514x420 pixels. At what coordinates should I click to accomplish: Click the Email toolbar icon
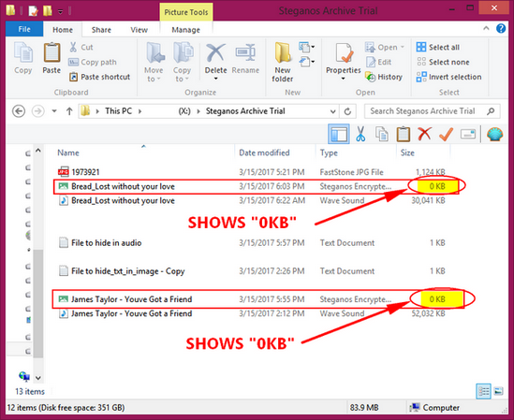[x=468, y=134]
